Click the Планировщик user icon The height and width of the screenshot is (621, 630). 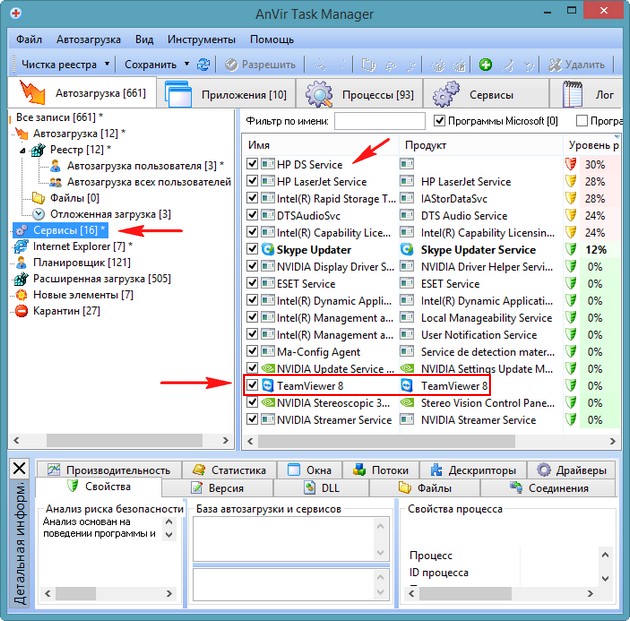pos(21,263)
